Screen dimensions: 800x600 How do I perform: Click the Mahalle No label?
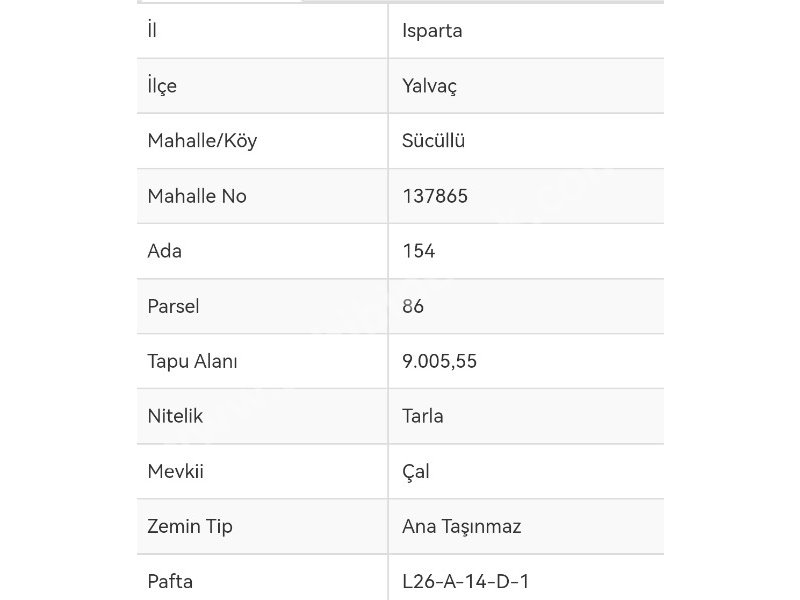(x=197, y=196)
